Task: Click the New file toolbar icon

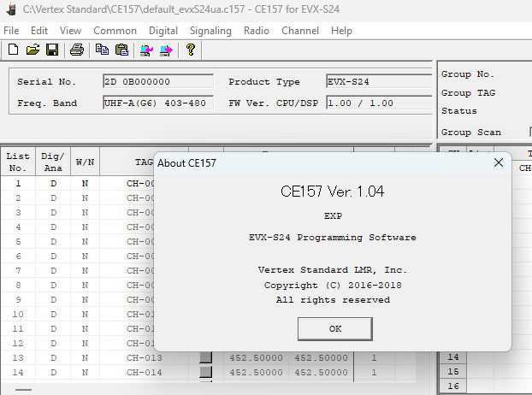Action: tap(13, 50)
